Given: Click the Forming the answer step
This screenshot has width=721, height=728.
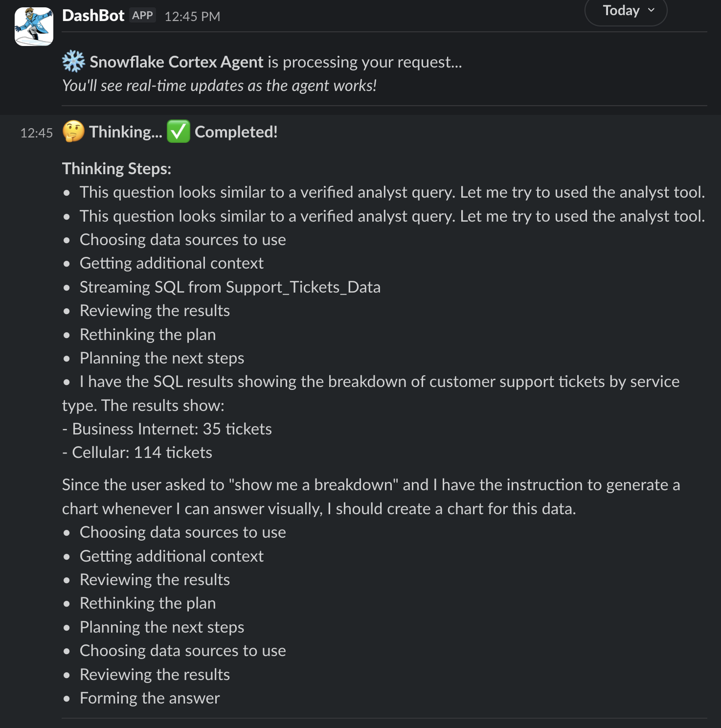Looking at the screenshot, I should [150, 698].
